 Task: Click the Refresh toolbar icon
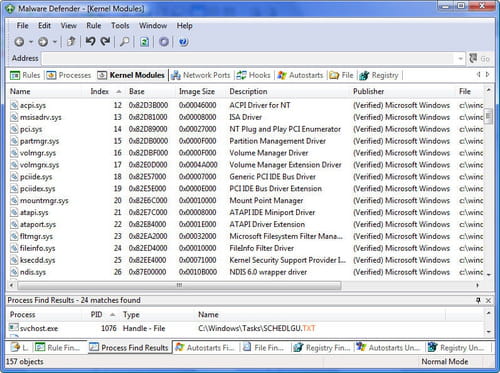coord(144,42)
